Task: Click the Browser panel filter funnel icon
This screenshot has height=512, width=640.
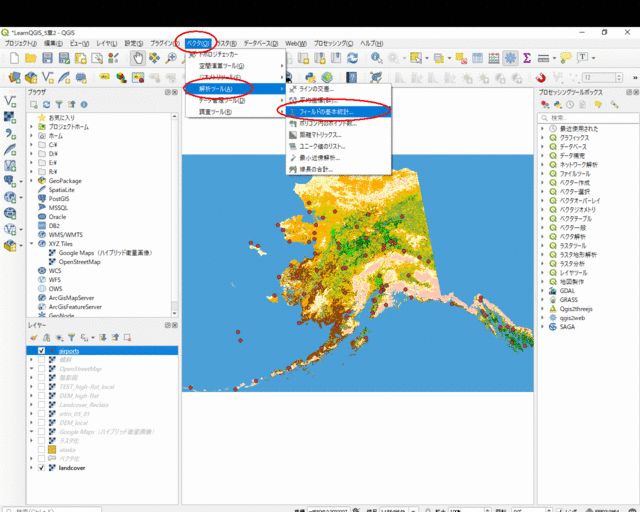Action: 59,105
